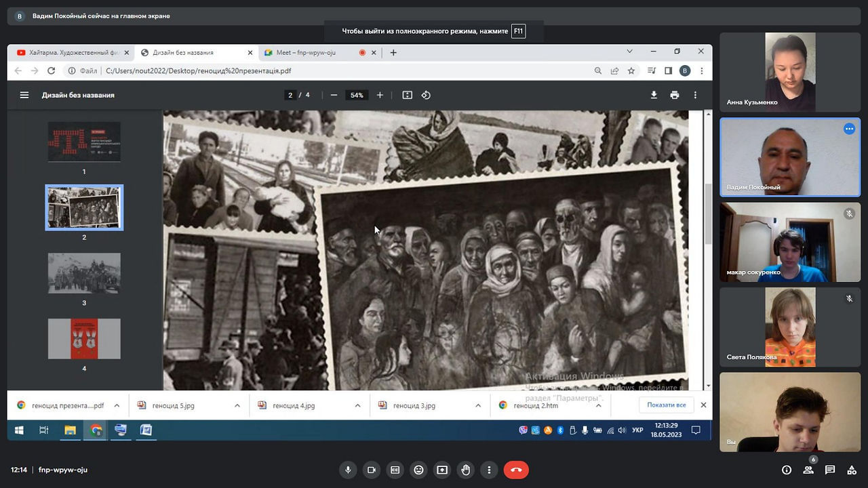868x488 pixels.
Task: Open the геноцид 2.htm downloaded file
Action: coord(536,405)
